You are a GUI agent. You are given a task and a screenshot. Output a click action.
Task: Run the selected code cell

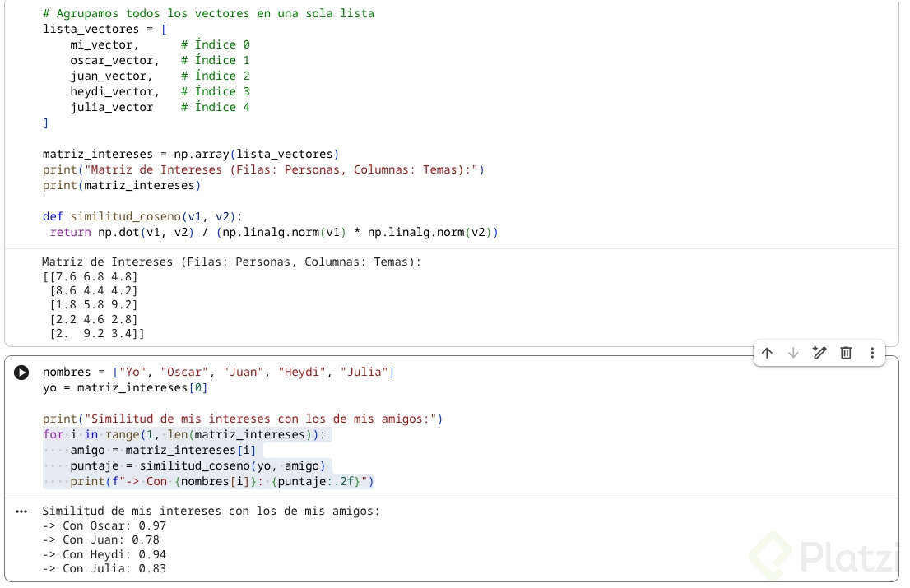click(21, 373)
